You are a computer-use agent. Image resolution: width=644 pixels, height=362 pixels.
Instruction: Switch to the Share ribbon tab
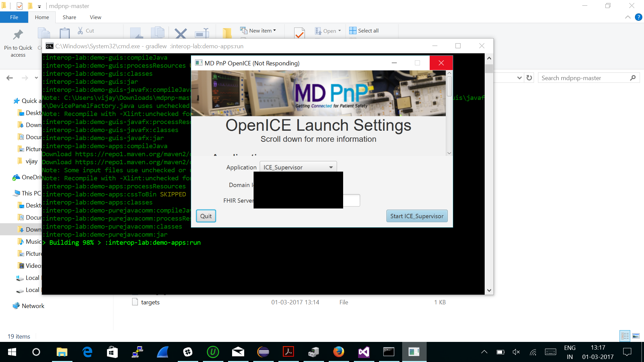pyautogui.click(x=69, y=17)
